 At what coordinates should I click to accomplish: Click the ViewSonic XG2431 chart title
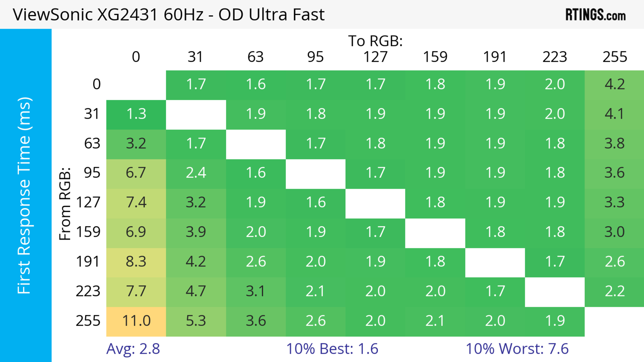pyautogui.click(x=169, y=14)
